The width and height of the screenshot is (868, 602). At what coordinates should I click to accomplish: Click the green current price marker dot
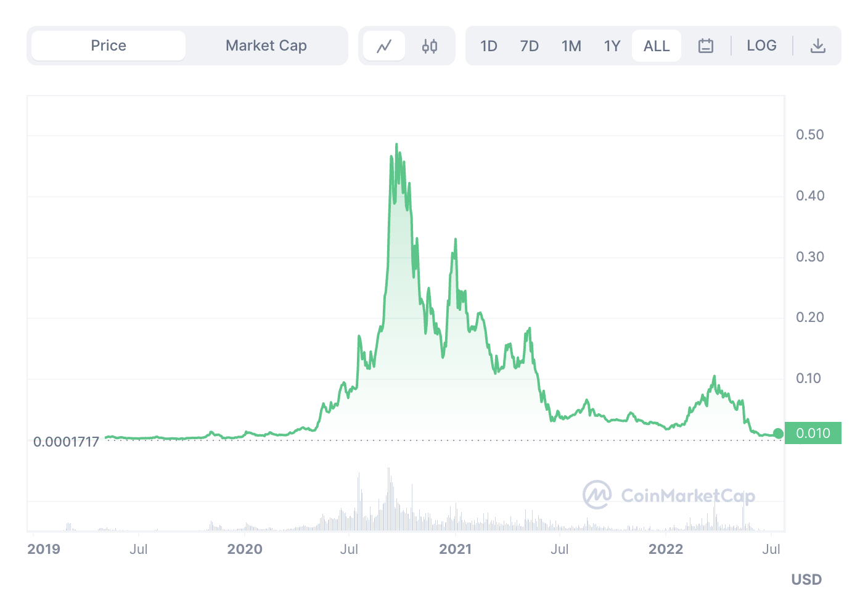click(779, 434)
